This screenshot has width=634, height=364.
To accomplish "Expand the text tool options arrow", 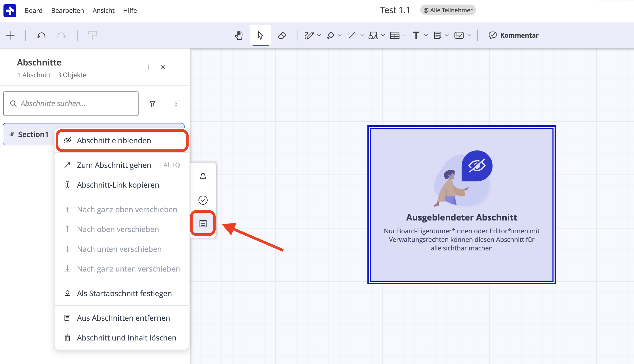I will coord(426,35).
